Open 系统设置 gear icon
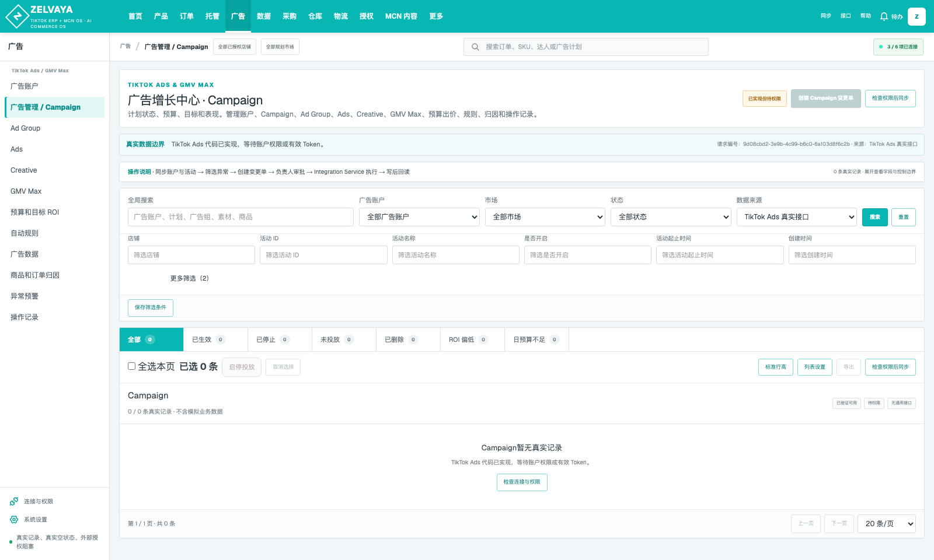Image resolution: width=934 pixels, height=560 pixels. [14, 519]
